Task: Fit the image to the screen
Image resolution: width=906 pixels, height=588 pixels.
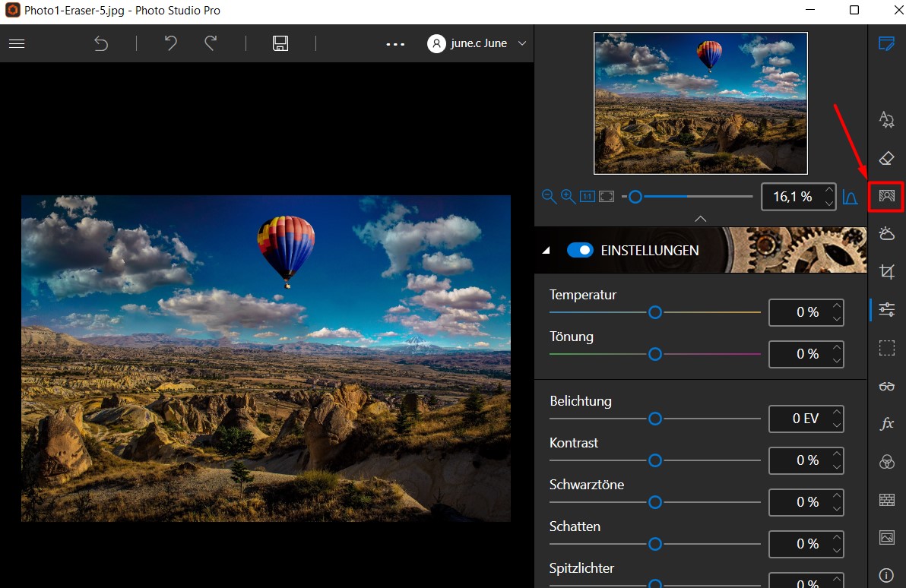Action: tap(606, 197)
